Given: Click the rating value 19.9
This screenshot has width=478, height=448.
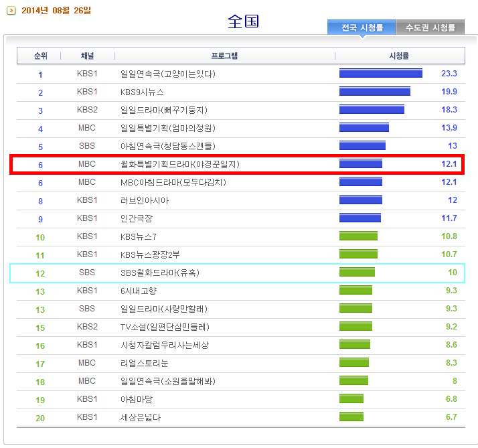Looking at the screenshot, I should [449, 92].
